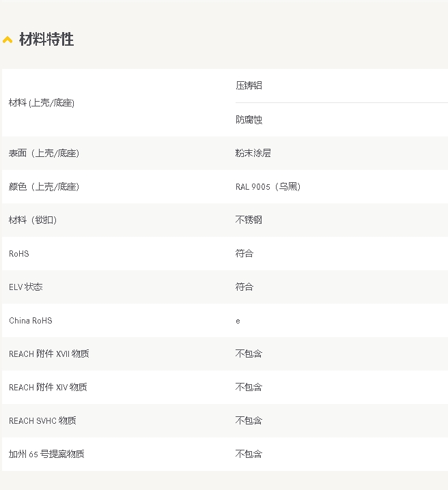Select the China RoHS label

coord(31,320)
